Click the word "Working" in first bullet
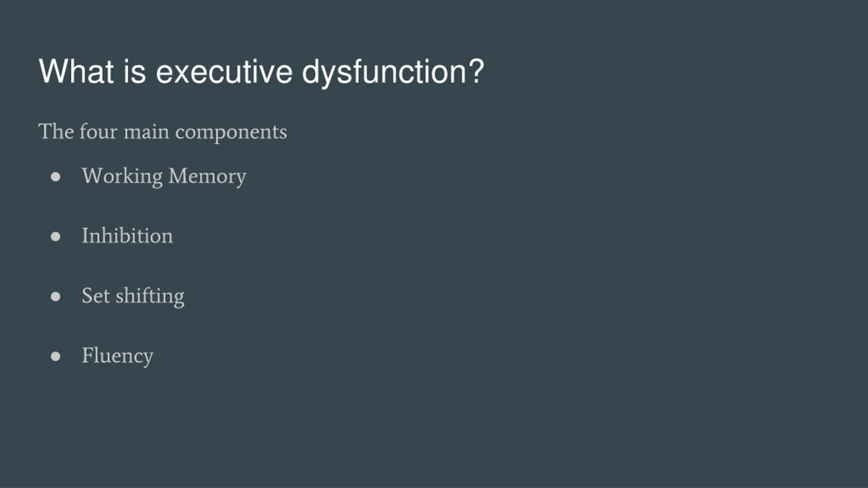868x488 pixels. pos(122,177)
